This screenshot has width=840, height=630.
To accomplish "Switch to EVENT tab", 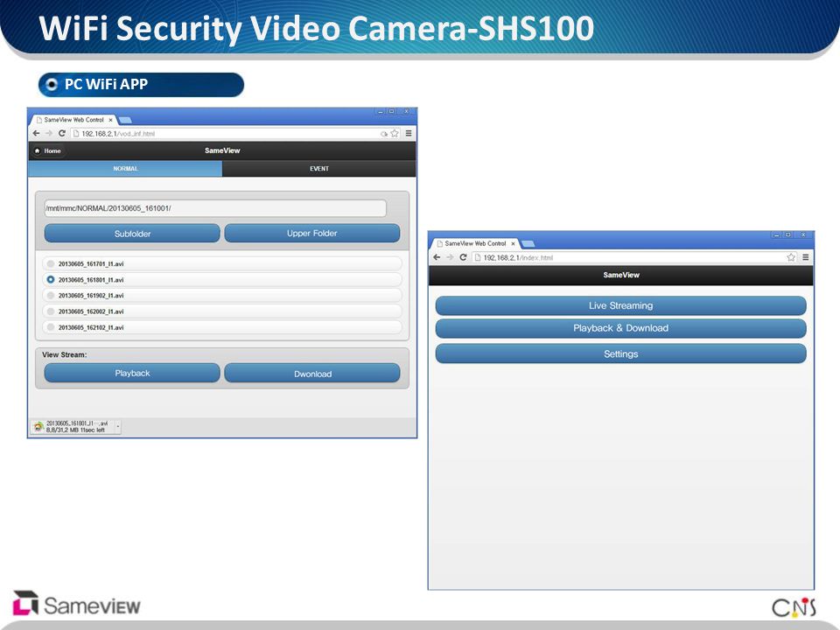I will [x=318, y=168].
